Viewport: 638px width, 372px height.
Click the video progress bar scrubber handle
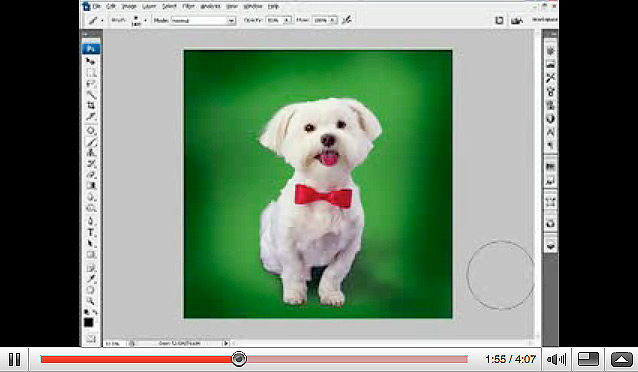tap(239, 359)
